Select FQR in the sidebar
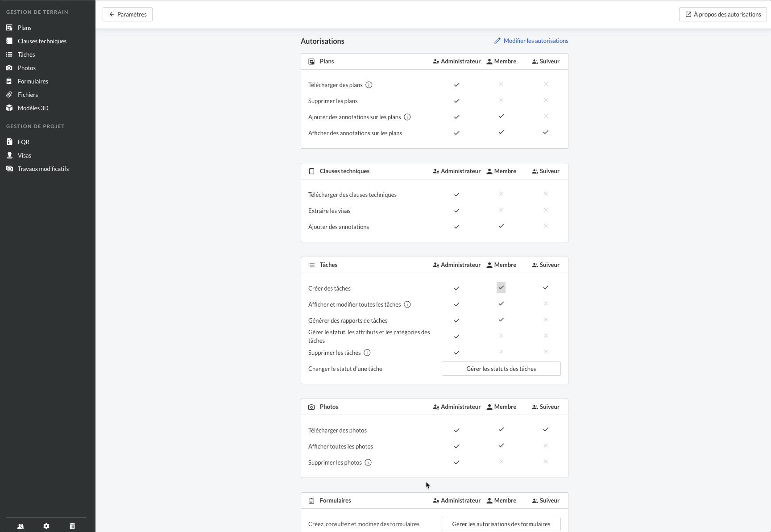 [24, 142]
